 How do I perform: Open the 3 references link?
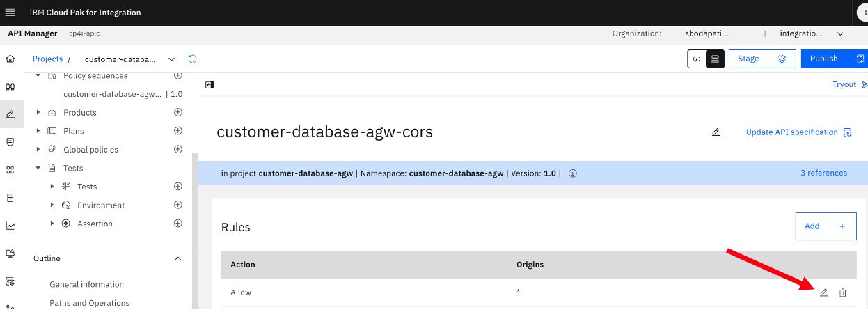[823, 173]
